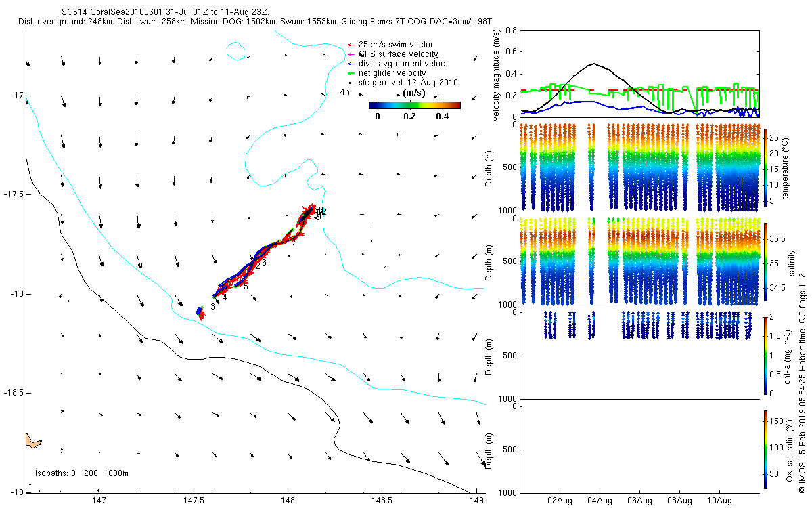Click the green net glider velocity legend arrow
The image size is (812, 508).
pyautogui.click(x=350, y=73)
